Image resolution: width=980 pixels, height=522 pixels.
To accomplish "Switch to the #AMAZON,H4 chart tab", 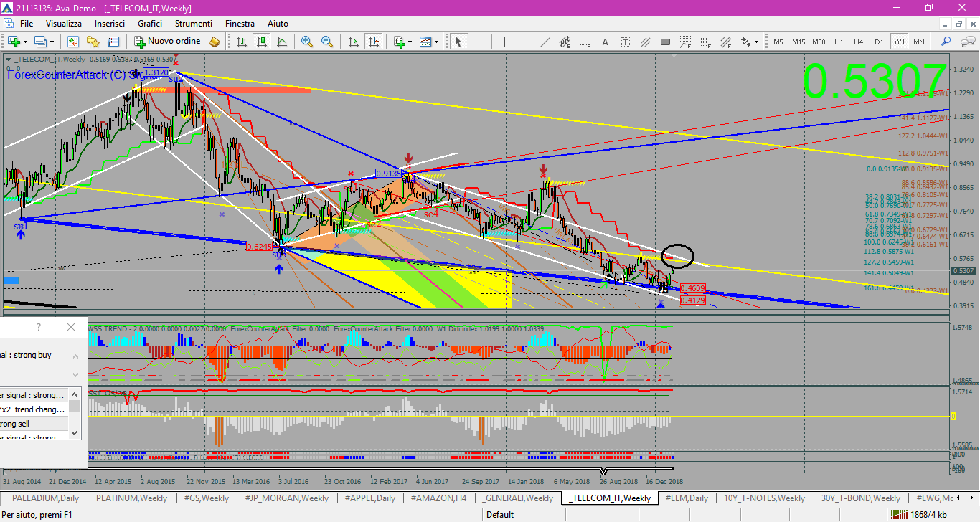I will [x=438, y=498].
